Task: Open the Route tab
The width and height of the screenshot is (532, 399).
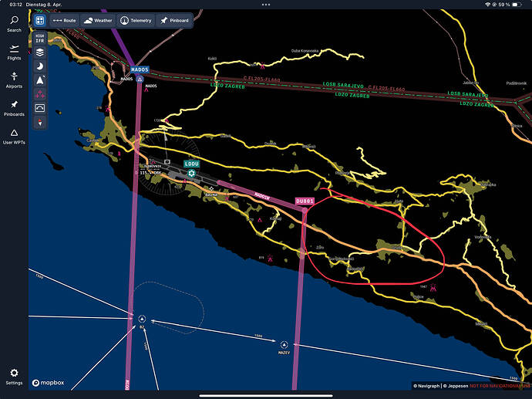Action: 65,20
